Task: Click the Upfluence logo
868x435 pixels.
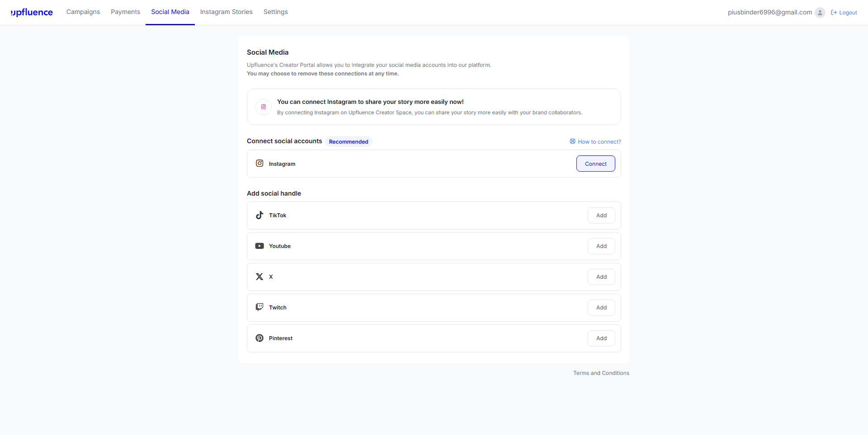Action: pos(32,12)
